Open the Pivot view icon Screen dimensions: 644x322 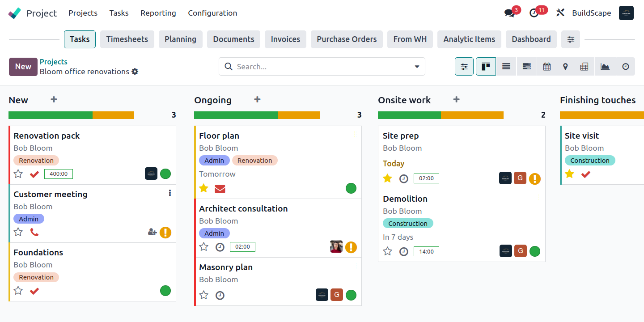click(584, 66)
